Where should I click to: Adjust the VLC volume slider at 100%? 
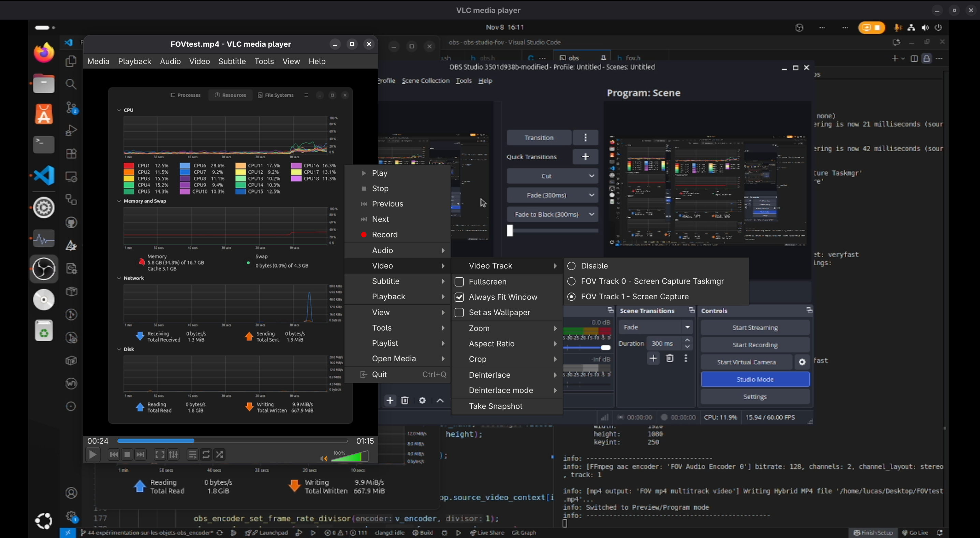coord(350,456)
